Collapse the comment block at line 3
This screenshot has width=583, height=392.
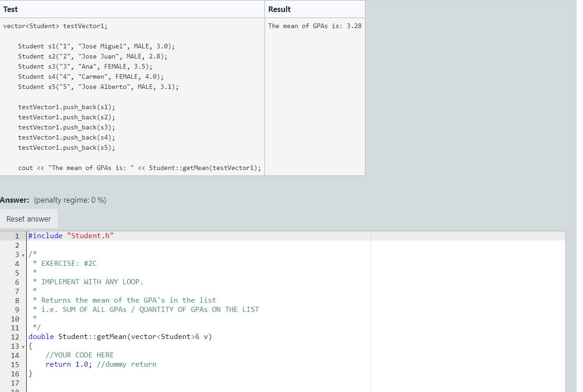pyautogui.click(x=23, y=254)
